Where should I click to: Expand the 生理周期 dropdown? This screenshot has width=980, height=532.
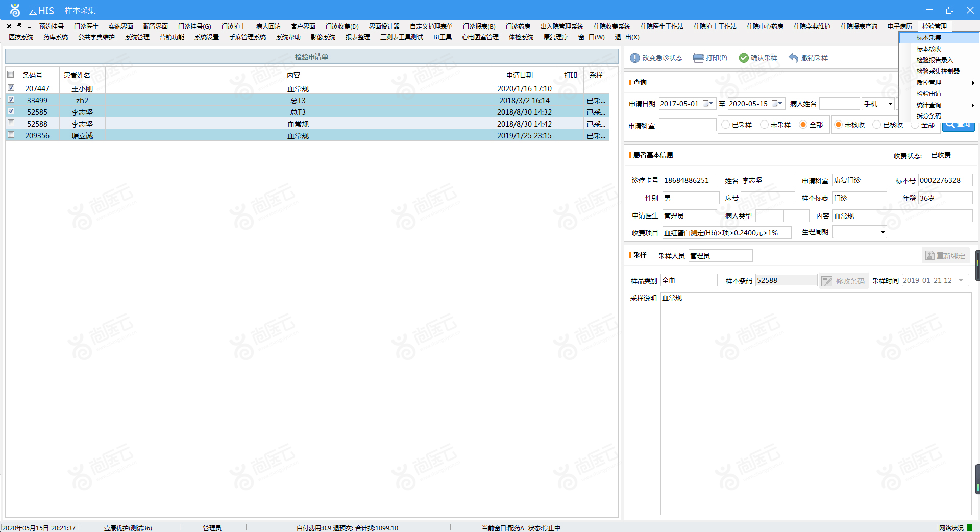click(x=883, y=232)
